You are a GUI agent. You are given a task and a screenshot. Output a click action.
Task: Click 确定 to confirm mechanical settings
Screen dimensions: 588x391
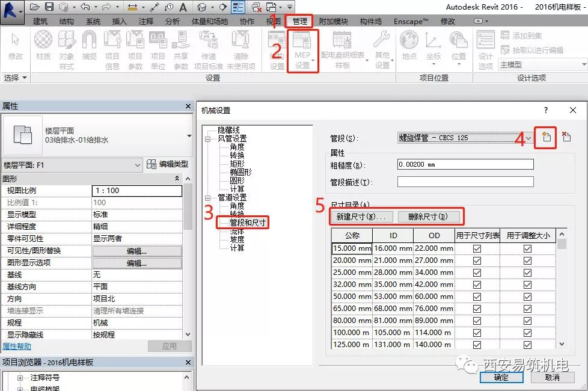[501, 378]
